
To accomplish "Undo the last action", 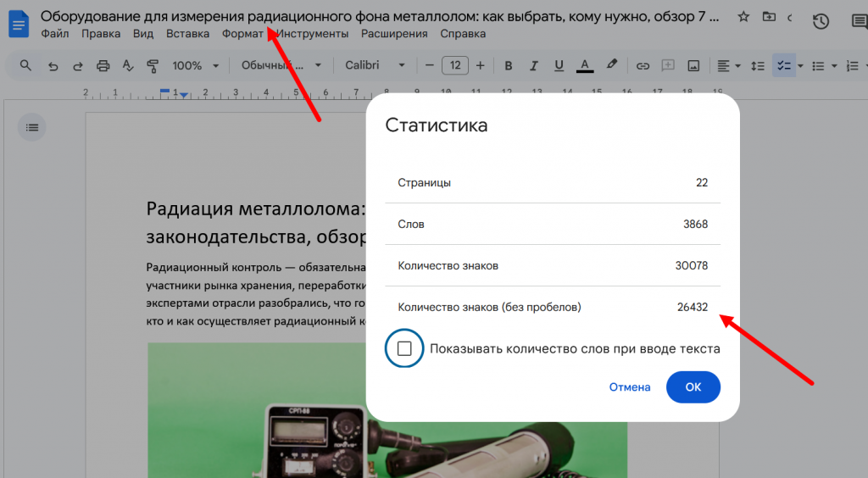I will pos(53,66).
